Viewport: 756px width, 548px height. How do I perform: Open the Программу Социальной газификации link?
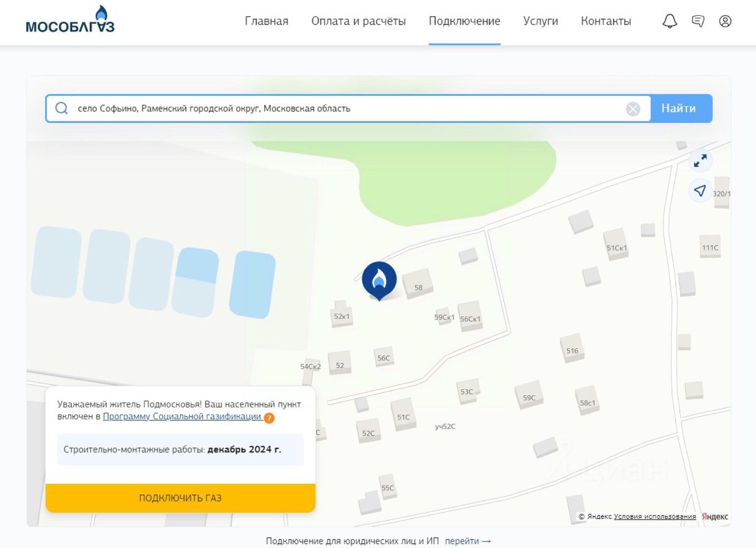pos(182,417)
